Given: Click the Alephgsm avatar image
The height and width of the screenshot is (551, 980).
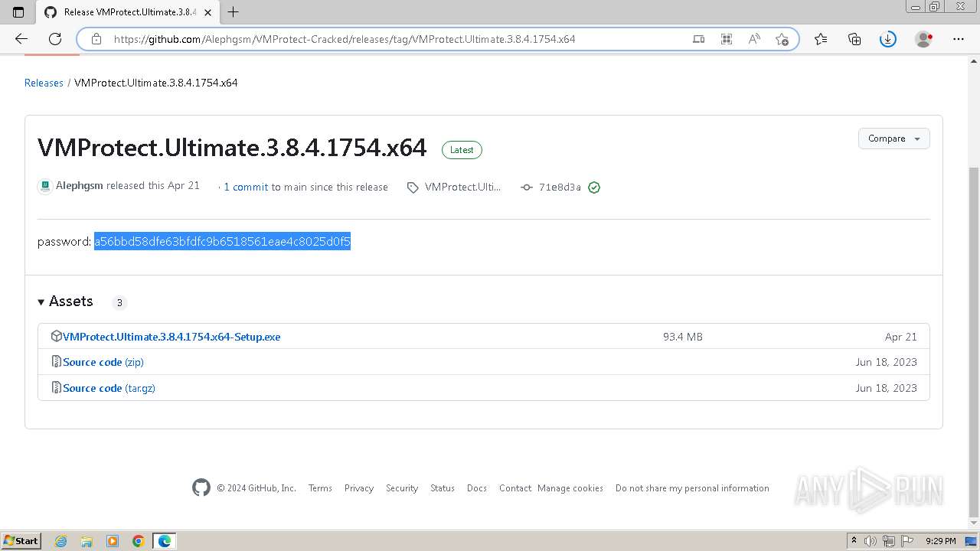Looking at the screenshot, I should click(45, 186).
